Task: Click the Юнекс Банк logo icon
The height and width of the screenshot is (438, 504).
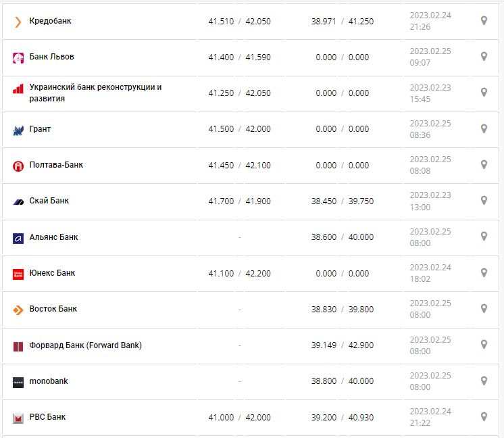Action: tap(18, 274)
